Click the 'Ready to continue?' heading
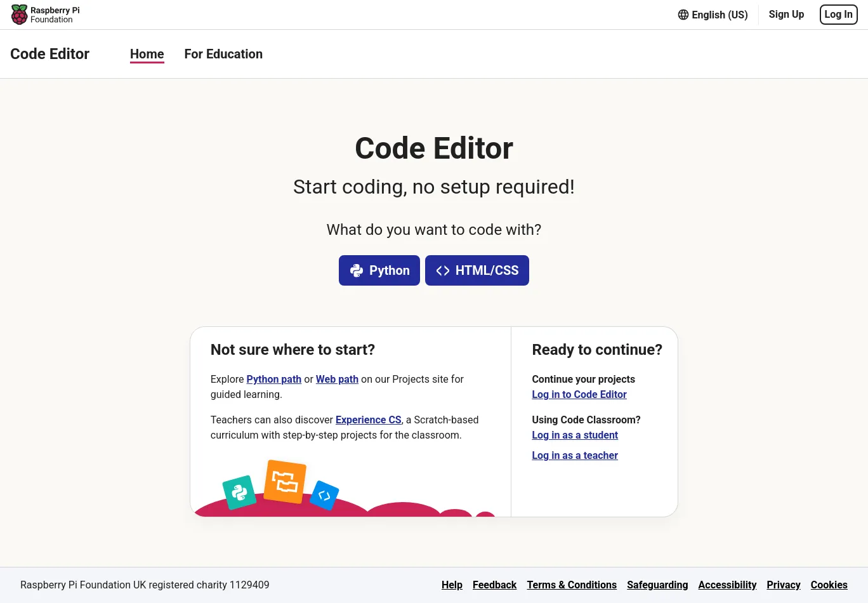The width and height of the screenshot is (868, 603). (x=597, y=350)
